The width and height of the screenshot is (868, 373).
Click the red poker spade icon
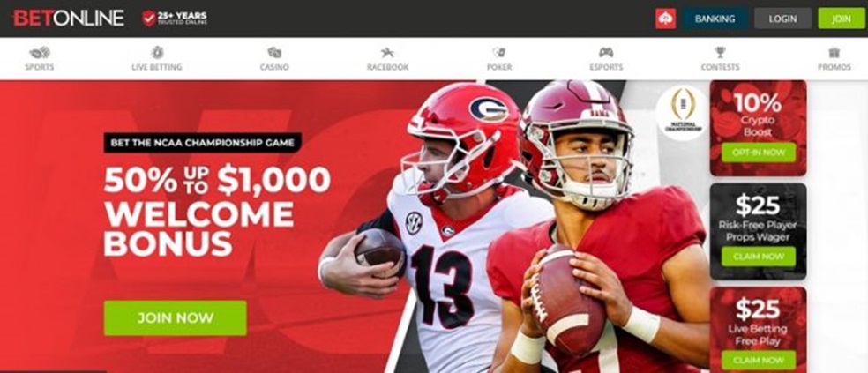[665, 19]
